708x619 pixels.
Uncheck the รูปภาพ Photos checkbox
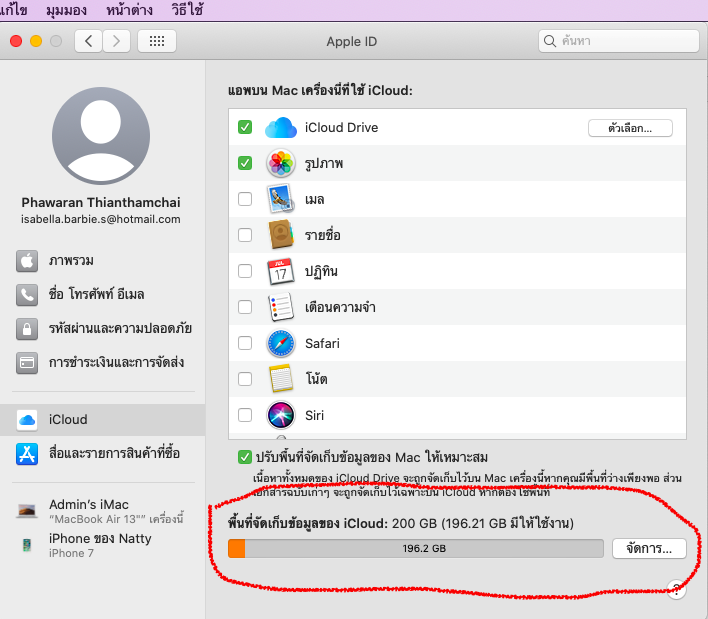(x=245, y=163)
